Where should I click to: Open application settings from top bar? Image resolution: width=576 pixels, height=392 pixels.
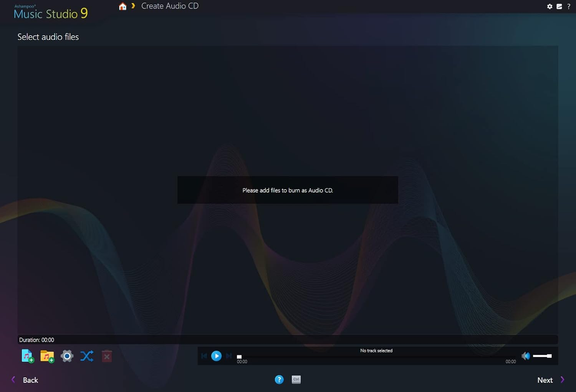(x=550, y=6)
